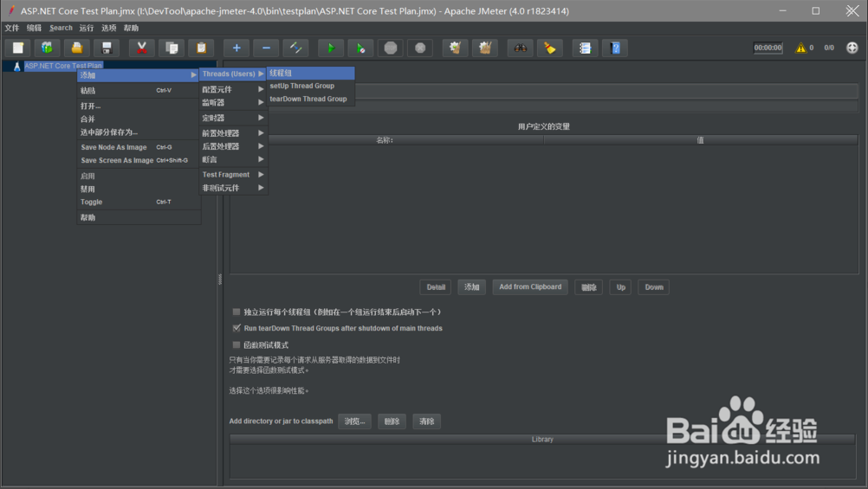The width and height of the screenshot is (868, 489).
Task: Click the Down button
Action: (654, 287)
